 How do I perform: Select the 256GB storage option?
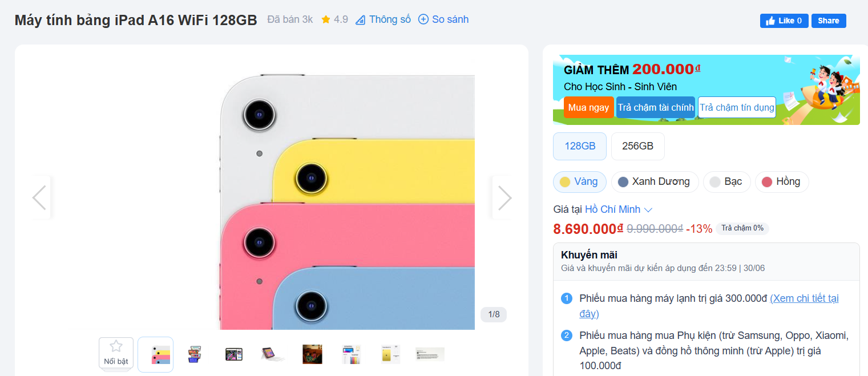click(637, 146)
